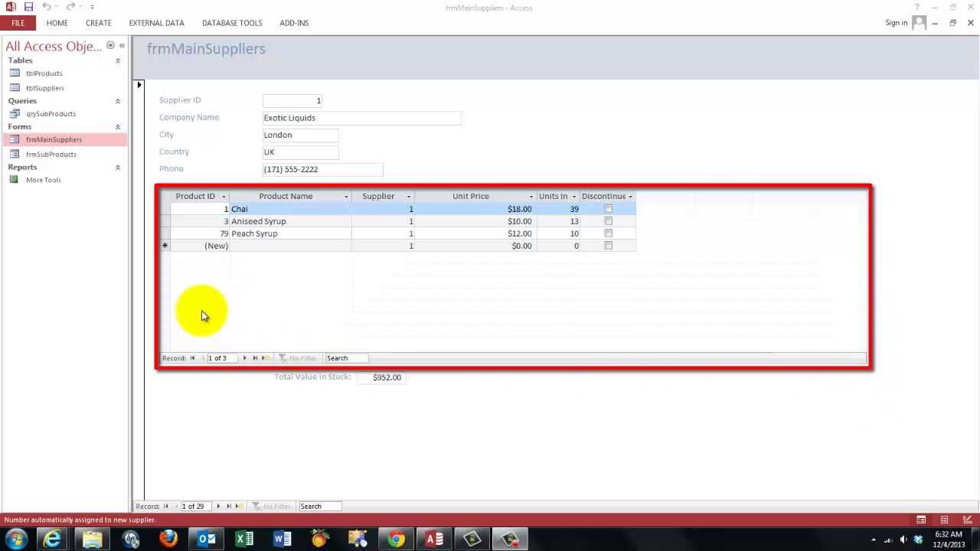Viewport: 980px width, 551px height.
Task: Click the Undo arrow icon
Action: point(47,7)
